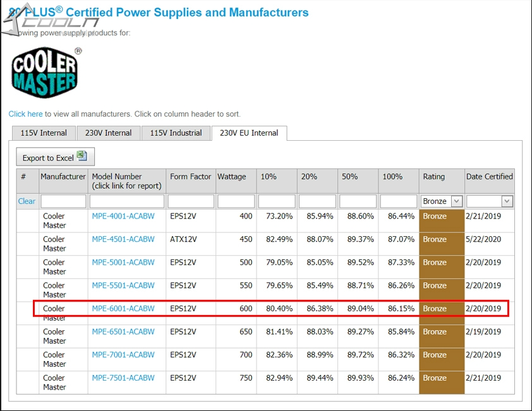532x411 pixels.
Task: Open the MPE-6501-ACABW report link
Action: (x=123, y=331)
